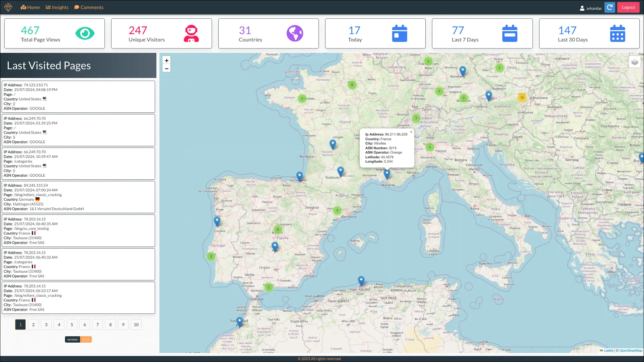Click the eye icon on Total Page Views
The height and width of the screenshot is (362, 644).
[85, 33]
